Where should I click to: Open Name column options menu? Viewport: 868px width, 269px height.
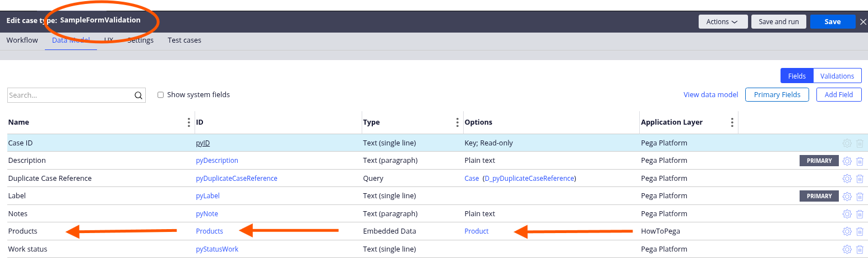(x=188, y=122)
